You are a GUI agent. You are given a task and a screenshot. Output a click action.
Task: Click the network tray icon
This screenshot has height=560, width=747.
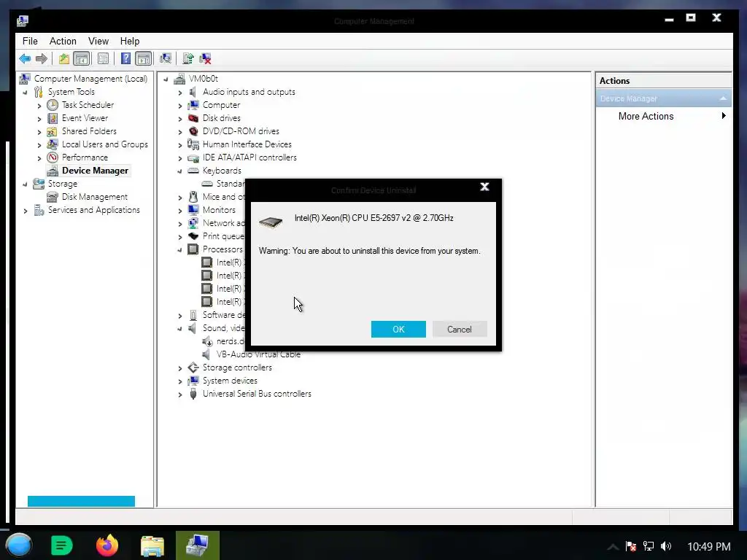tap(649, 546)
